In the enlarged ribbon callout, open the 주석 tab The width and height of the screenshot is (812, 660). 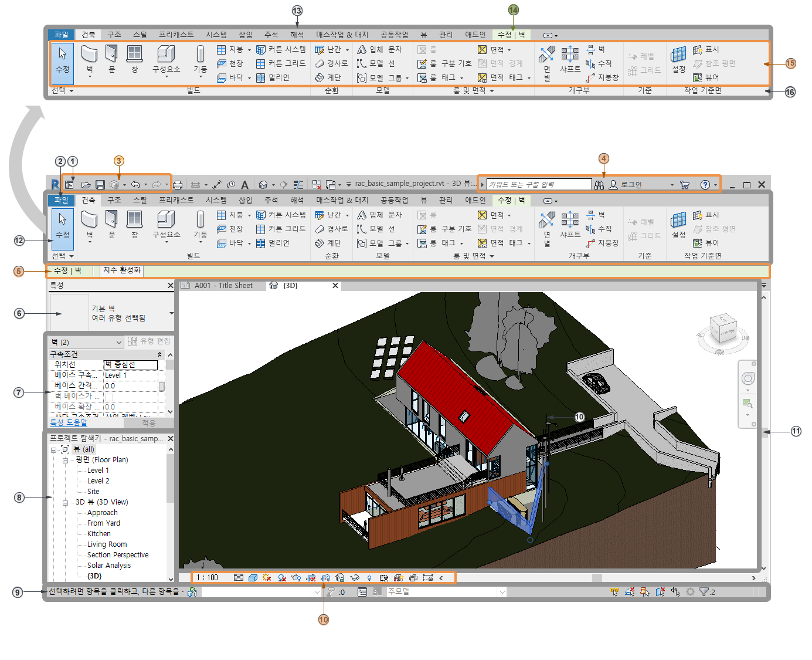tap(271, 35)
